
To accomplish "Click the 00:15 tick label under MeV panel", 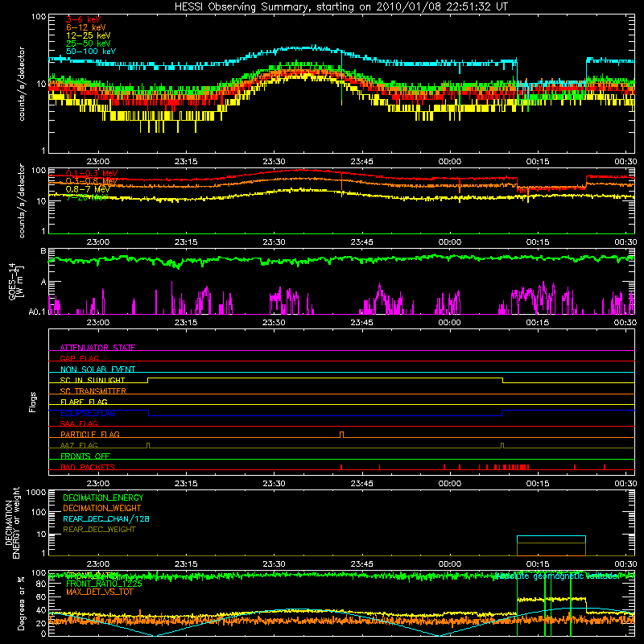I will [x=538, y=242].
